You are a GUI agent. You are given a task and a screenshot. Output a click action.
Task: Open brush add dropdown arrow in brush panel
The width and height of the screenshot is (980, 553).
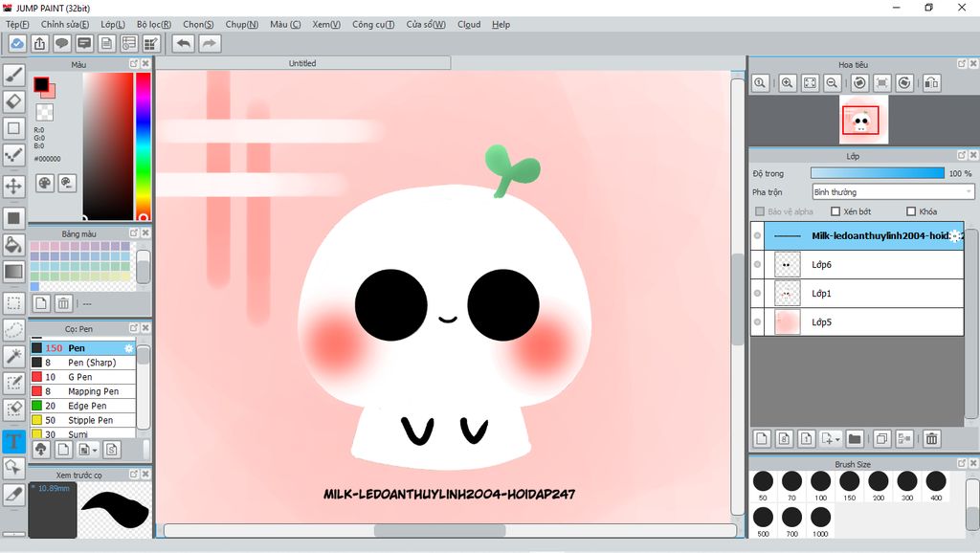pos(95,450)
